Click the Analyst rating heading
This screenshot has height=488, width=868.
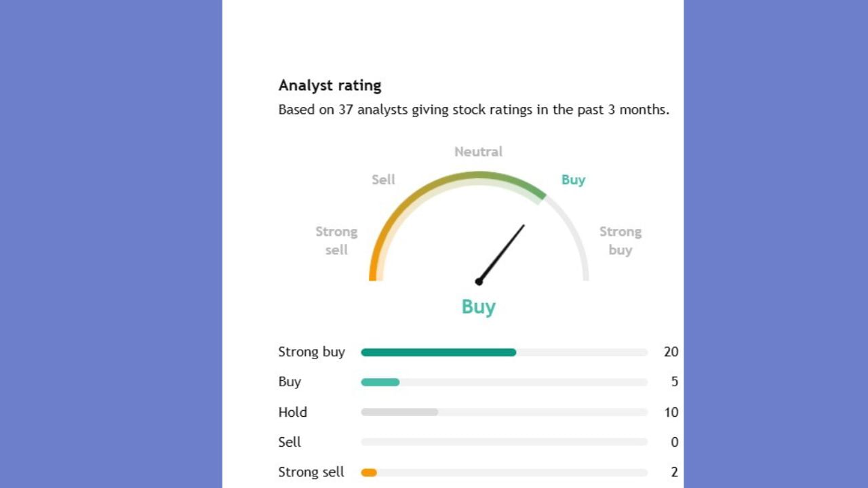[x=330, y=85]
